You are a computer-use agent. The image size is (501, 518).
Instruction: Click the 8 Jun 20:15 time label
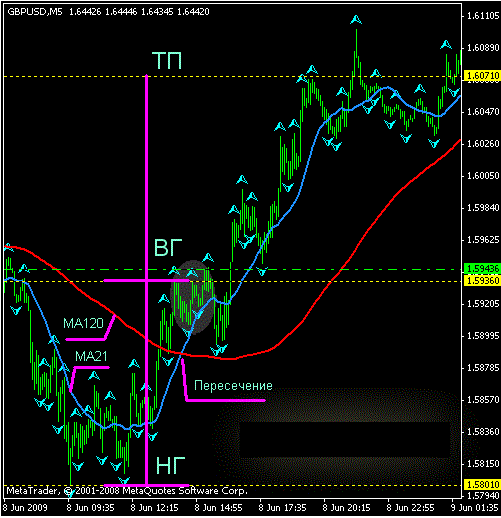point(346,508)
